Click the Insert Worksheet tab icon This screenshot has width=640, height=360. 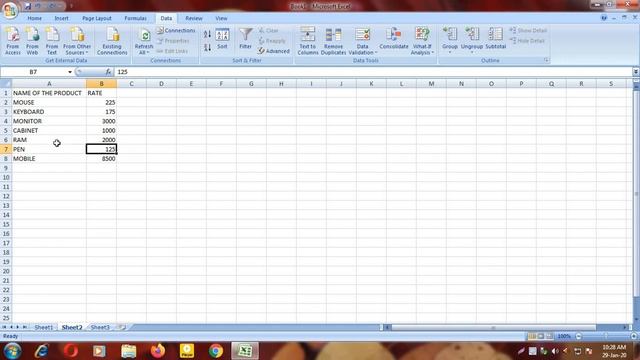[x=121, y=327]
